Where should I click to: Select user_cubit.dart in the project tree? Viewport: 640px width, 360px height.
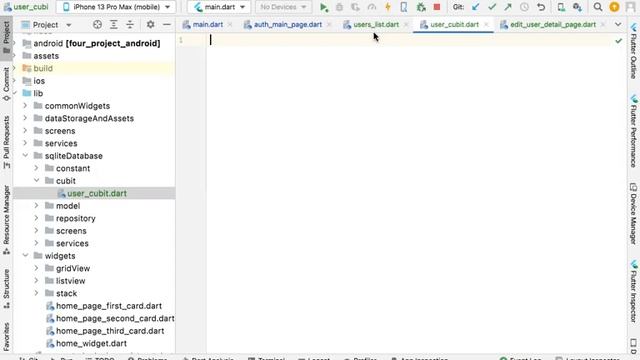94,193
